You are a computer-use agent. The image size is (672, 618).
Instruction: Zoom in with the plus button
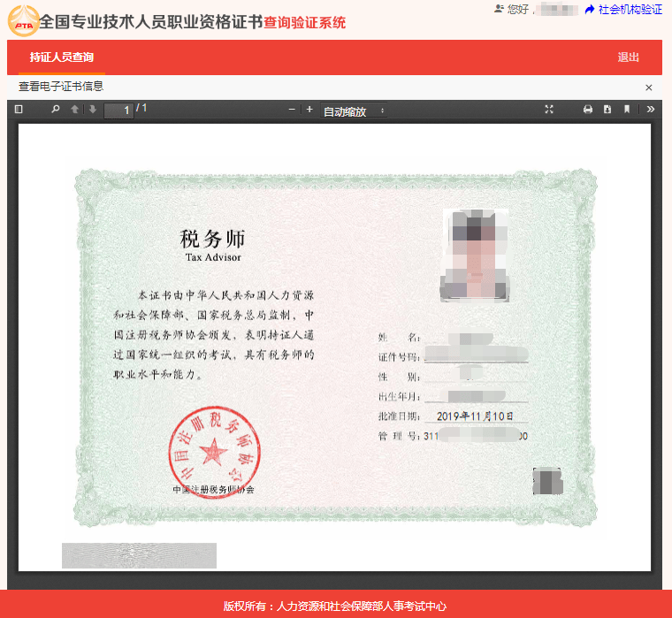pyautogui.click(x=309, y=110)
